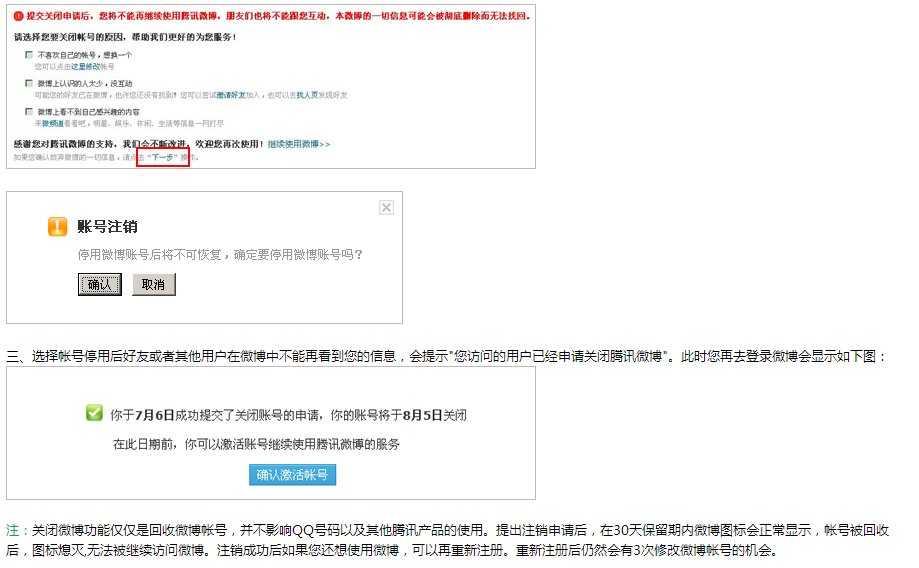The width and height of the screenshot is (919, 568).
Task: Select the "微博上看不到自己感兴趣的内容" checkbox
Action: click(x=29, y=111)
